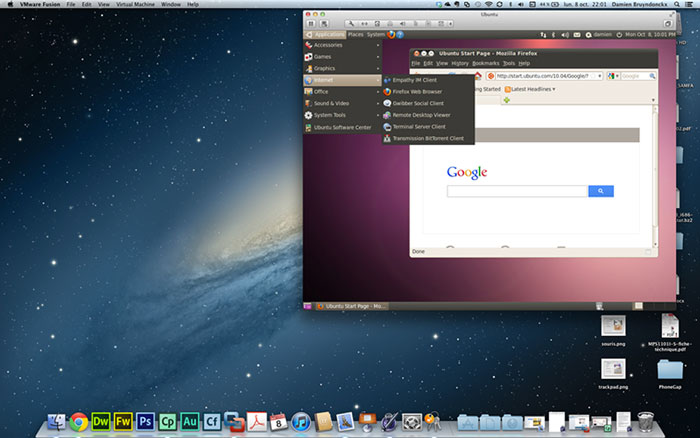Open Photoshop from the dock
Viewport: 700px width, 438px height.
[x=145, y=421]
